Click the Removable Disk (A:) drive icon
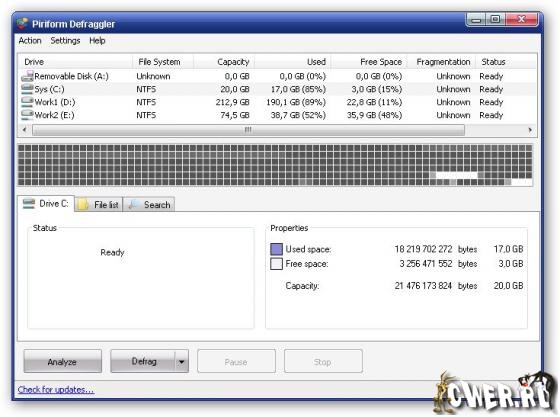Screen dimensions: 560x417 (27, 76)
